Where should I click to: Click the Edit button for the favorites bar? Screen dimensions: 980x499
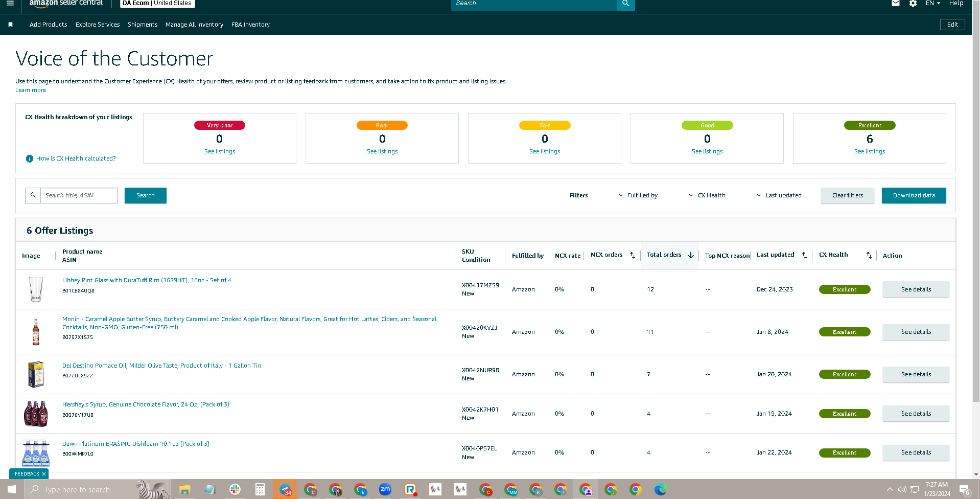point(953,25)
